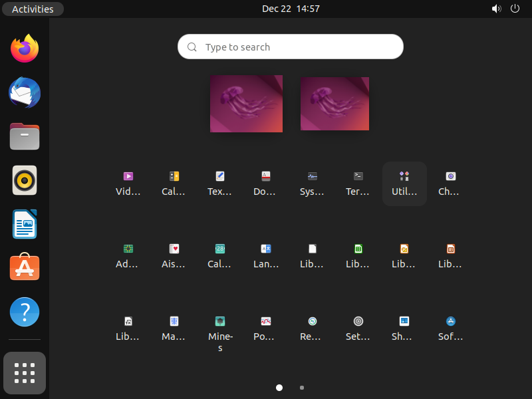Launch Remmina remote desktop client
The width and height of the screenshot is (532, 399).
click(x=312, y=329)
